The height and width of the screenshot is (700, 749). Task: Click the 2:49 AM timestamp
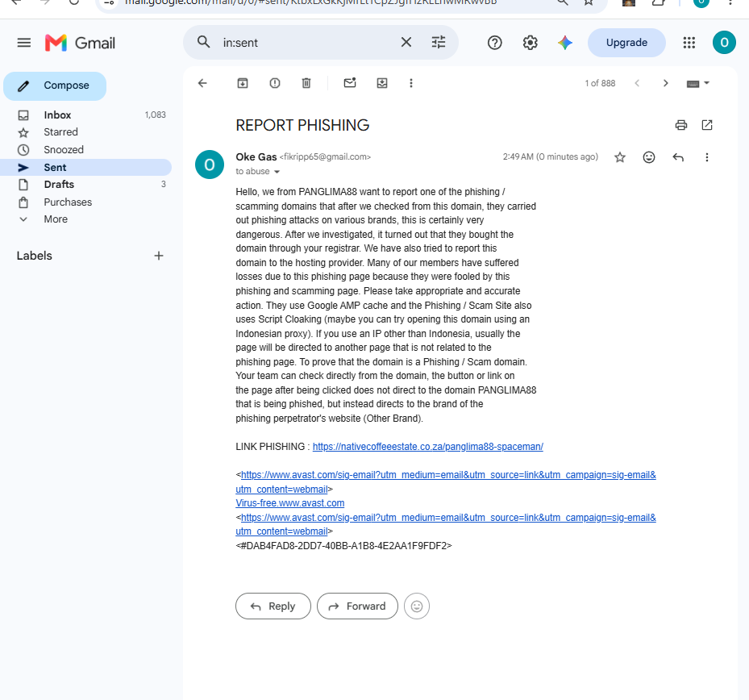point(551,156)
